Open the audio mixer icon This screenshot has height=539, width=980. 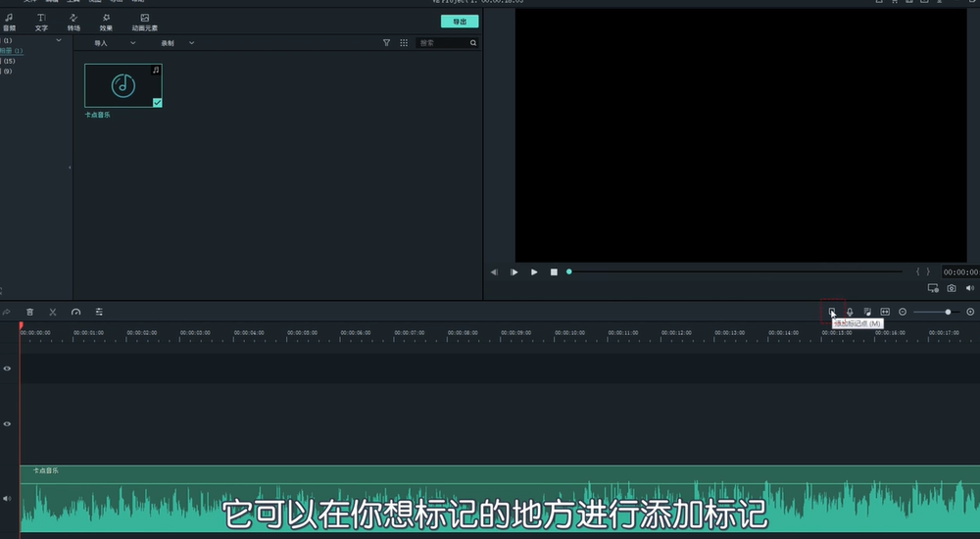coord(867,312)
